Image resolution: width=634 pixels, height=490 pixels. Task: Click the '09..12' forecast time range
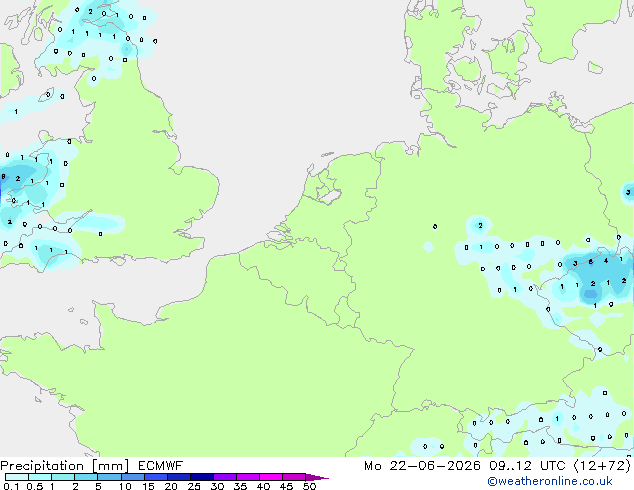coord(510,466)
